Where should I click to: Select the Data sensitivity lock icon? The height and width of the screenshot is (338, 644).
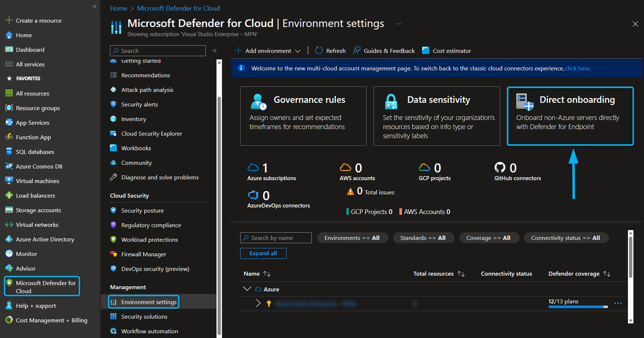pyautogui.click(x=391, y=102)
